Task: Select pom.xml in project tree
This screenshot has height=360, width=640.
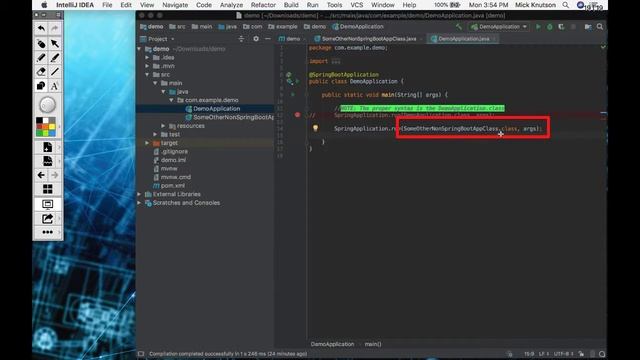Action: tap(172, 186)
